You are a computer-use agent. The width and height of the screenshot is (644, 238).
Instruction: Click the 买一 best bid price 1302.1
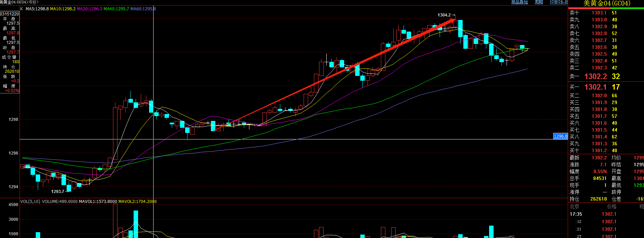click(x=596, y=87)
